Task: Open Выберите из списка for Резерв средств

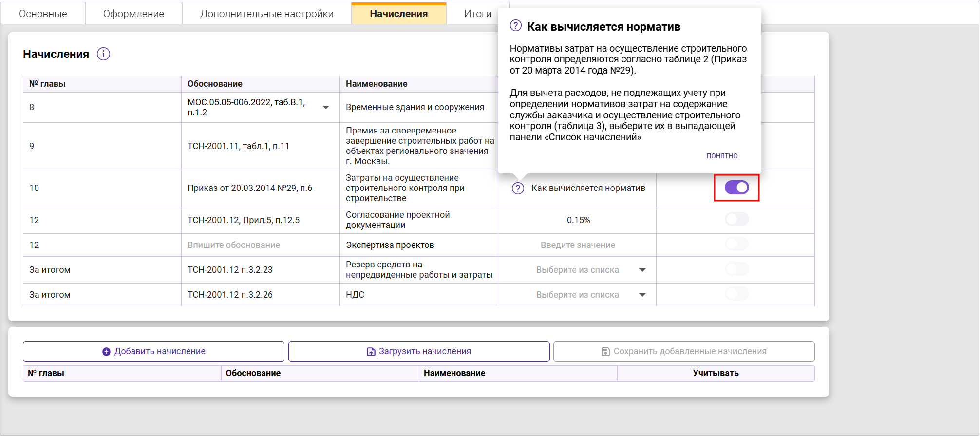Action: [x=642, y=270]
